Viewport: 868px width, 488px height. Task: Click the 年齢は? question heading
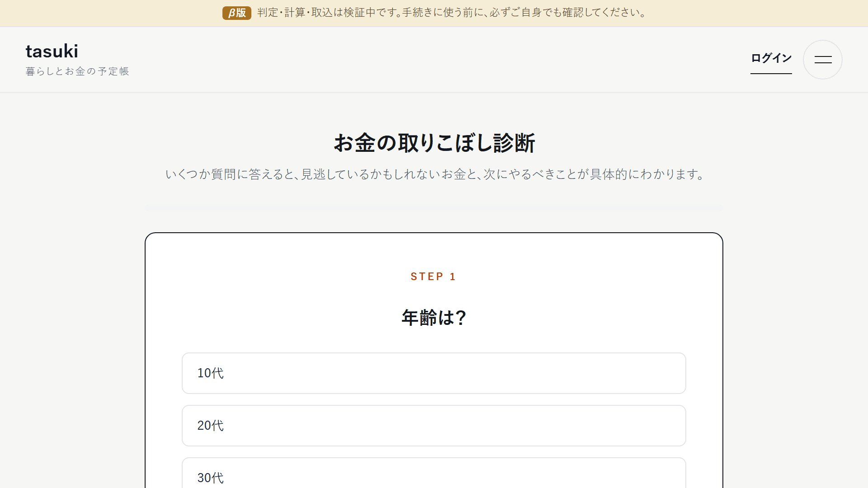(x=434, y=318)
